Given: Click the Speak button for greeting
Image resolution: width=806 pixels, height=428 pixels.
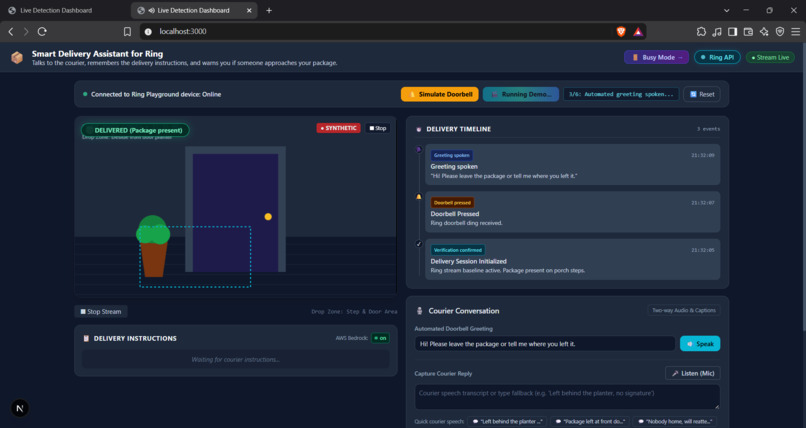Looking at the screenshot, I should (x=700, y=344).
